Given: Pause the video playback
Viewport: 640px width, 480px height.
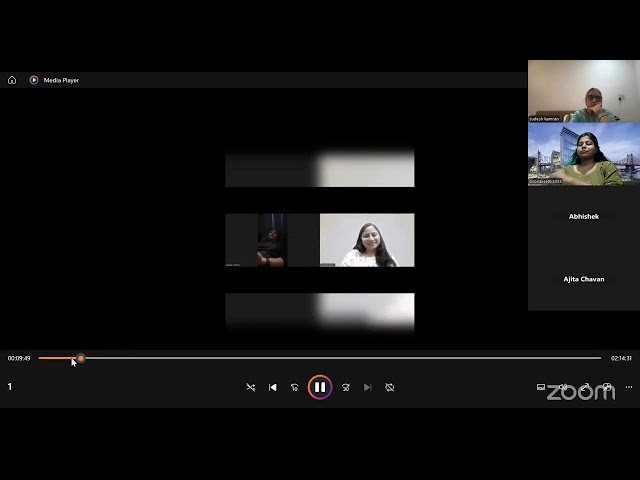Looking at the screenshot, I should pos(320,387).
